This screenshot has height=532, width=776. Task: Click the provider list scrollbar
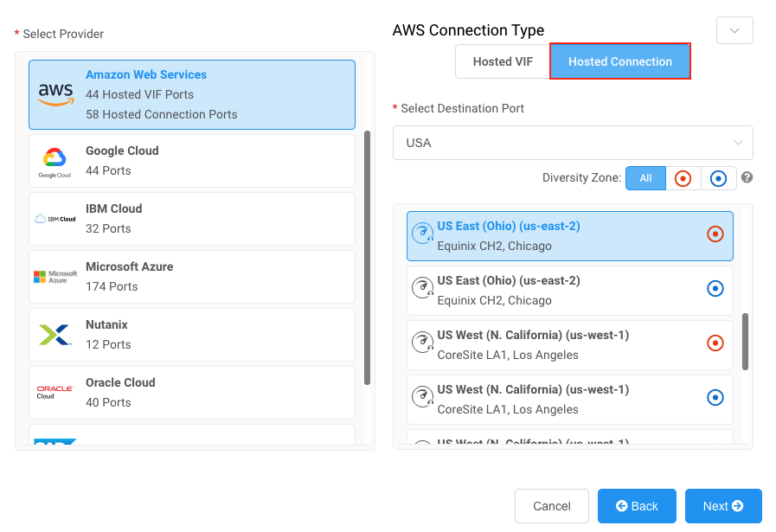click(367, 257)
